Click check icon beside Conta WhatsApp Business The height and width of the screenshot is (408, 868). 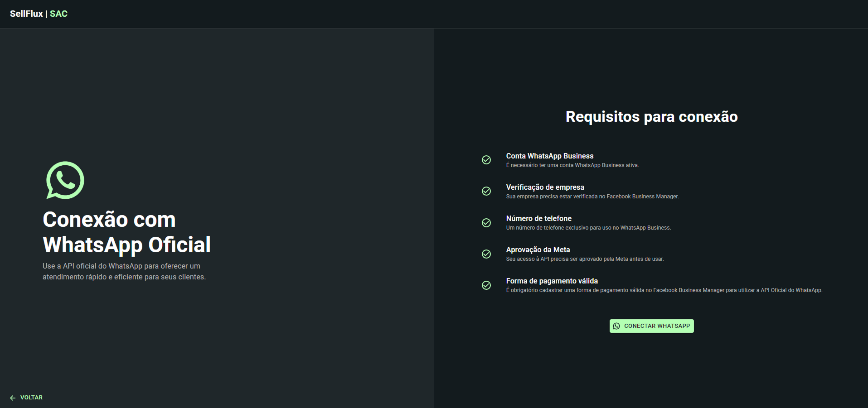coord(486,160)
